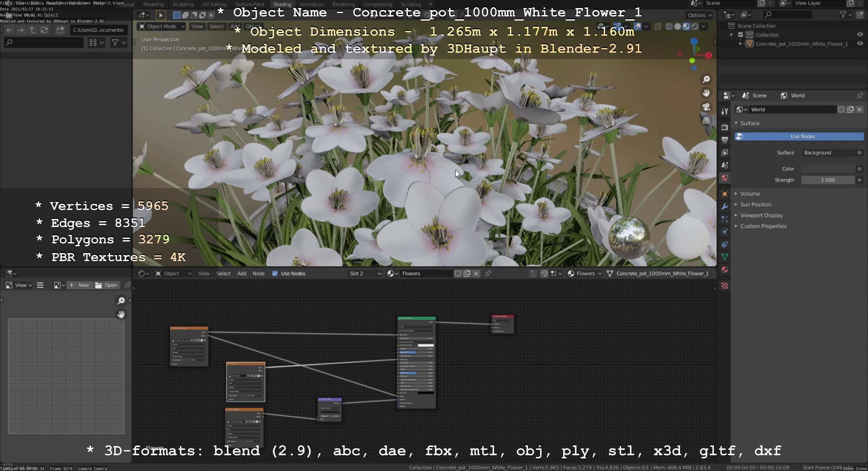Click the Open button in image editor

click(106, 285)
